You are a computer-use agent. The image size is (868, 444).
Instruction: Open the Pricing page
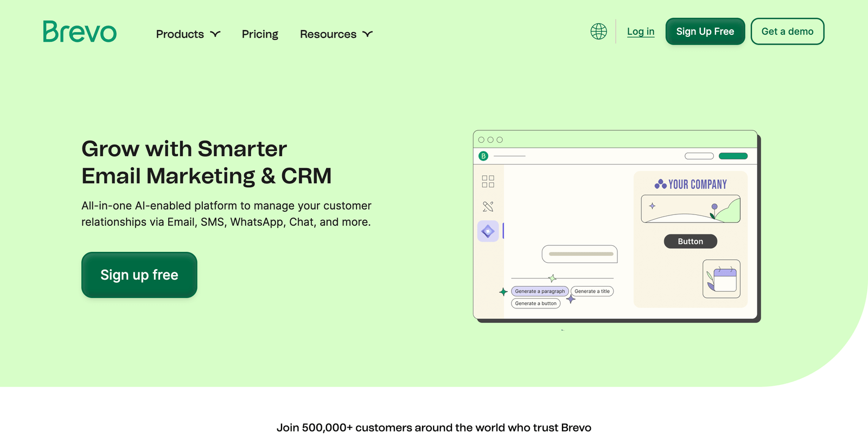[x=260, y=34]
